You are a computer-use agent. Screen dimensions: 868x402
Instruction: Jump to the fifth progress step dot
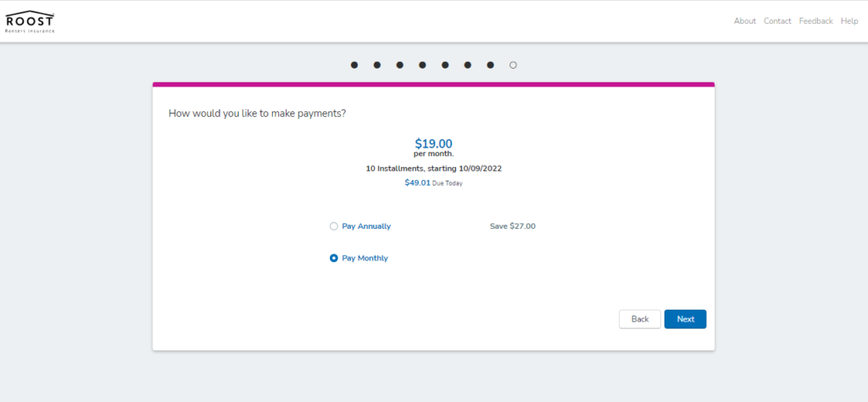(445, 64)
